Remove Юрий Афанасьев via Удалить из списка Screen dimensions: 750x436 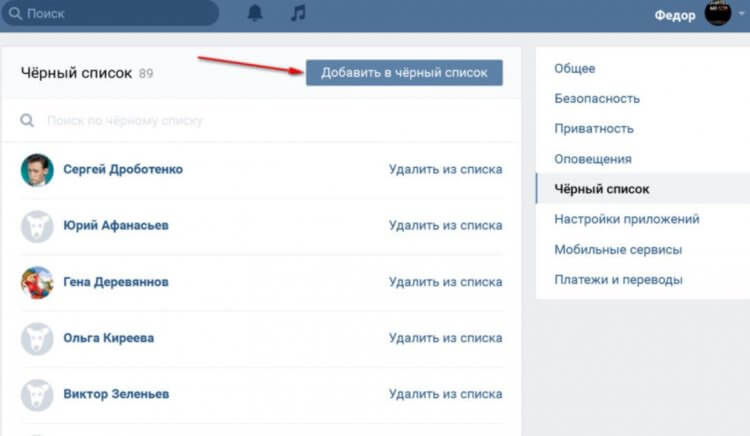pos(445,225)
